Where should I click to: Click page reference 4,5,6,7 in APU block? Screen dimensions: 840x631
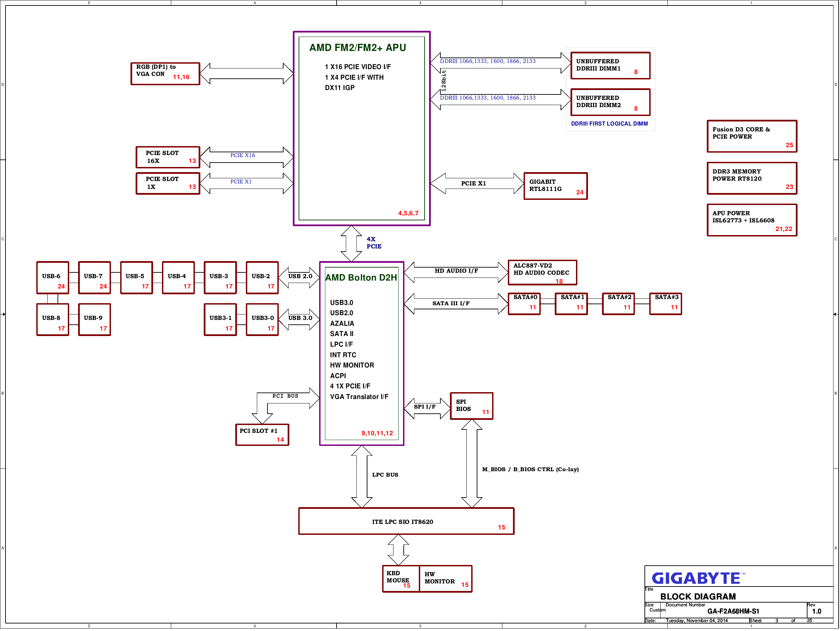pyautogui.click(x=409, y=214)
